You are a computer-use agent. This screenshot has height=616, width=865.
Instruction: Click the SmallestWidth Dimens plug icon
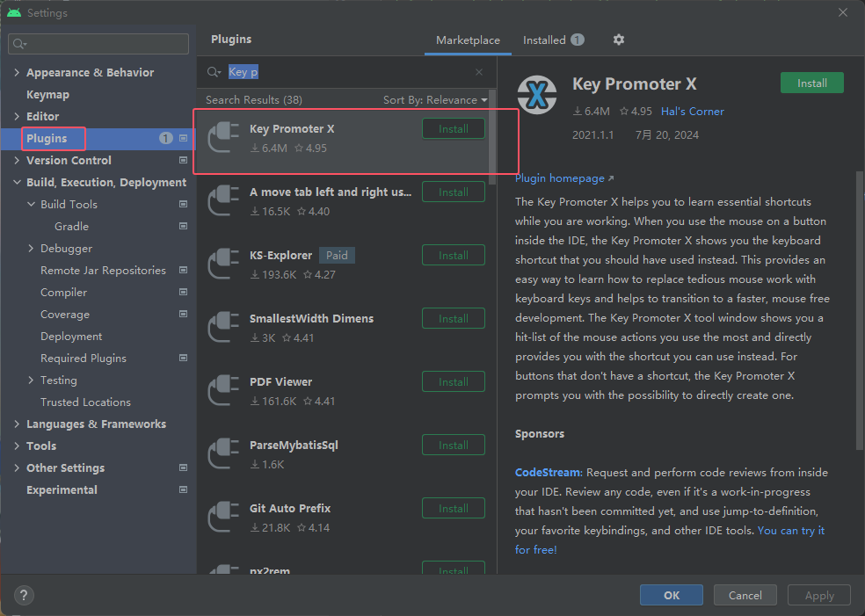[223, 327]
